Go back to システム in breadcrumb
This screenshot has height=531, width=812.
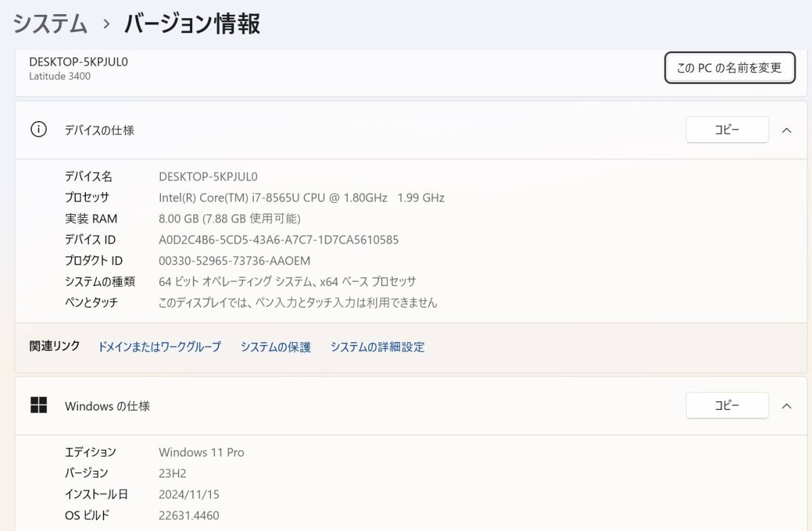51,24
